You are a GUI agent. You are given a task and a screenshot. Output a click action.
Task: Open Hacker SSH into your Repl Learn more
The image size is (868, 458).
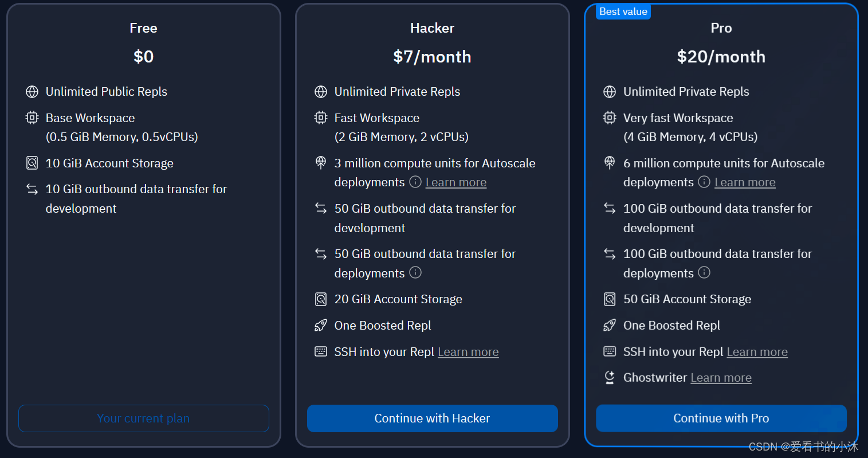coord(468,352)
